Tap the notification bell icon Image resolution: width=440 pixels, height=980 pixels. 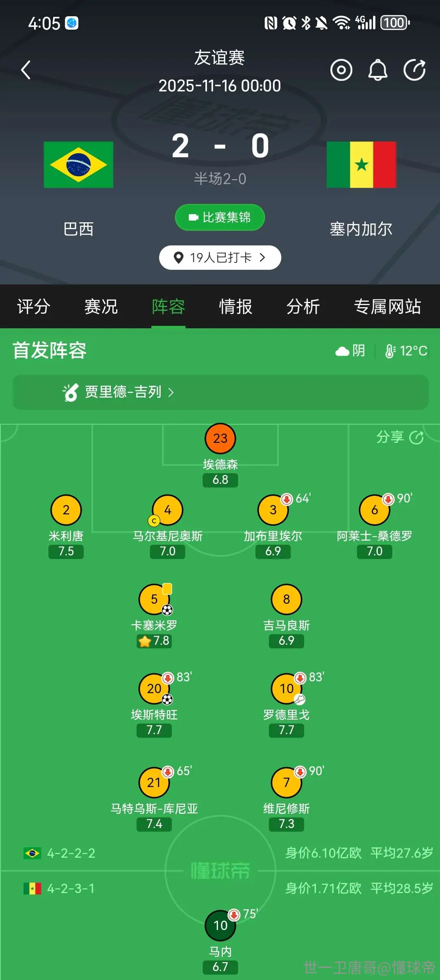377,70
